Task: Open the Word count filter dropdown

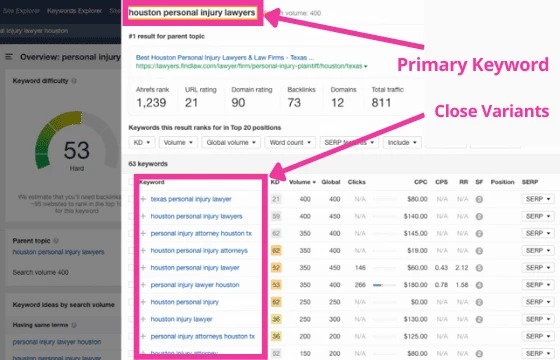Action: [x=290, y=142]
